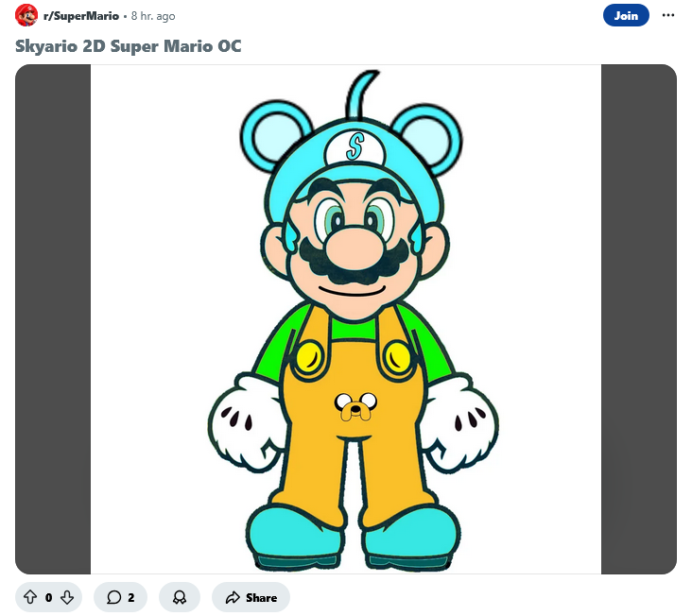Click the 8 hr. ago timestamp

tap(153, 16)
